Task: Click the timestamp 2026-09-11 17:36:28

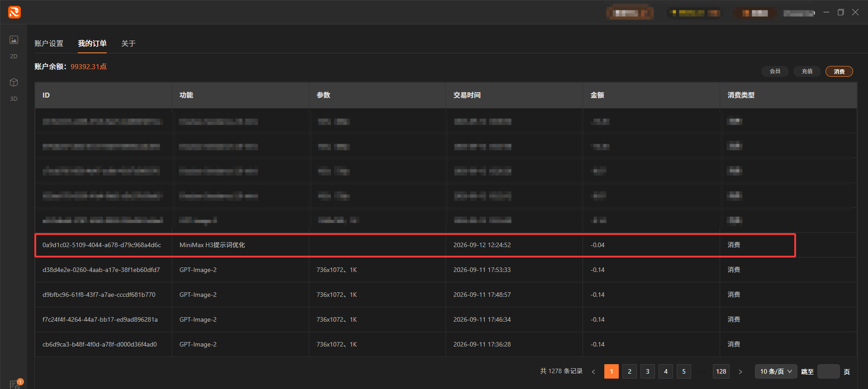Action: click(482, 344)
